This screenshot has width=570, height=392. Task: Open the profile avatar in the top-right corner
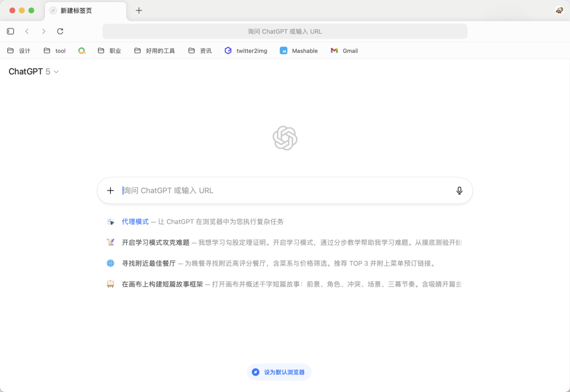click(x=559, y=10)
